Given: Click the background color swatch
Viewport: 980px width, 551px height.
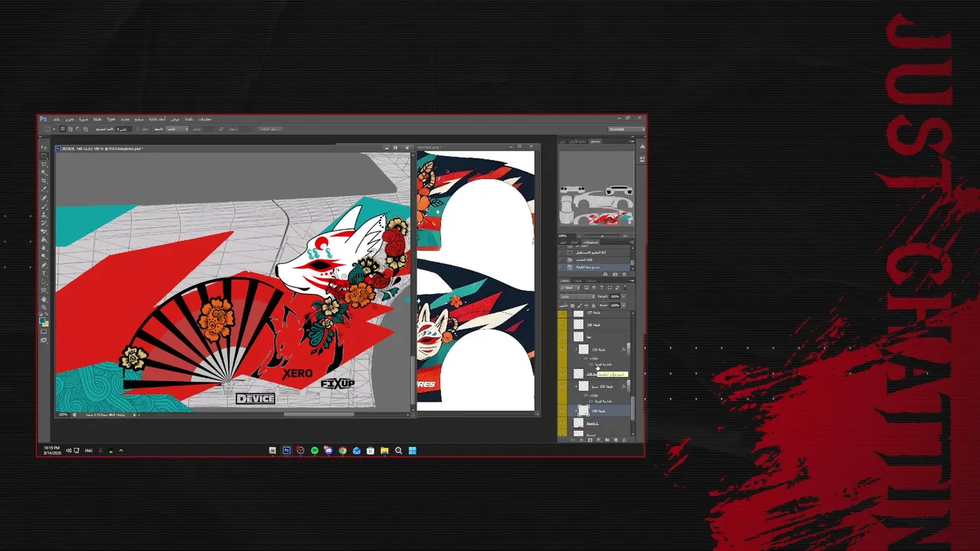Looking at the screenshot, I should click(x=46, y=325).
